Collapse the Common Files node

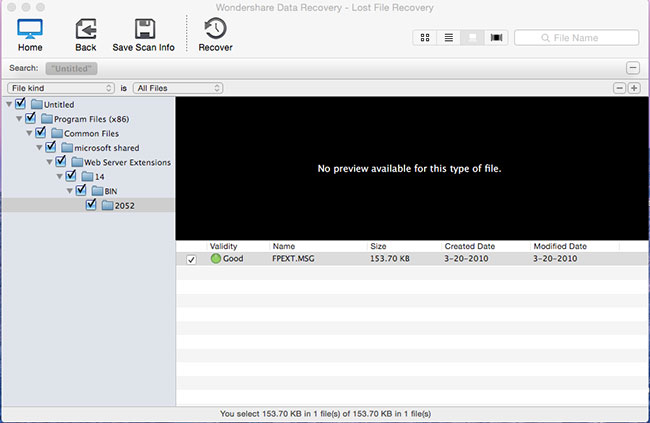coord(29,133)
